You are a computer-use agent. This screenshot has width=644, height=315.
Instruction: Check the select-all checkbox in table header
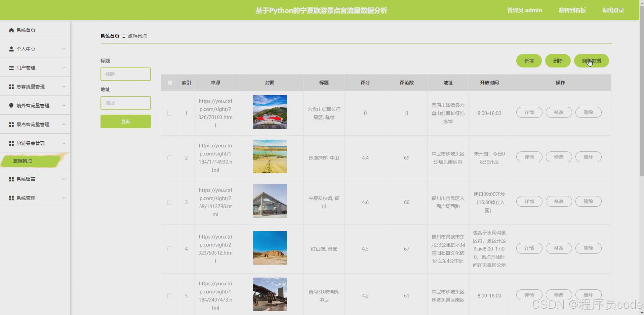click(x=169, y=82)
